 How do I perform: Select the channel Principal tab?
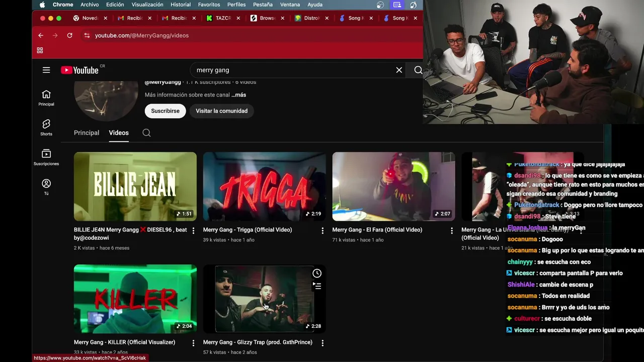pos(87,133)
